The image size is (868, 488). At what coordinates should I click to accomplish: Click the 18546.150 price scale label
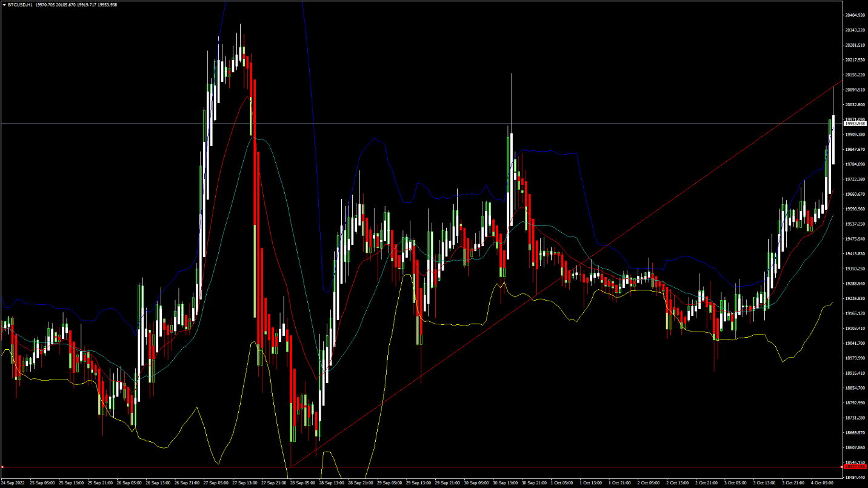[855, 462]
